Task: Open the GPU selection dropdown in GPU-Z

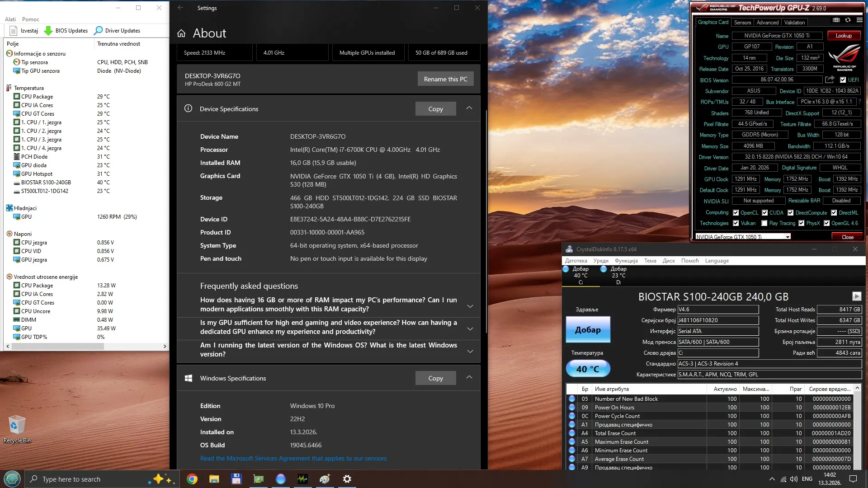Action: click(x=788, y=237)
